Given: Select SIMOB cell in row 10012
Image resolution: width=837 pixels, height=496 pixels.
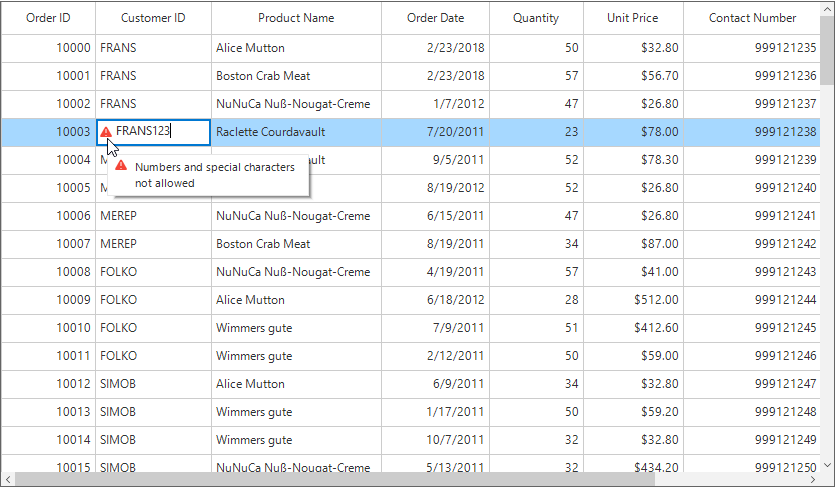Looking at the screenshot, I should point(153,384).
